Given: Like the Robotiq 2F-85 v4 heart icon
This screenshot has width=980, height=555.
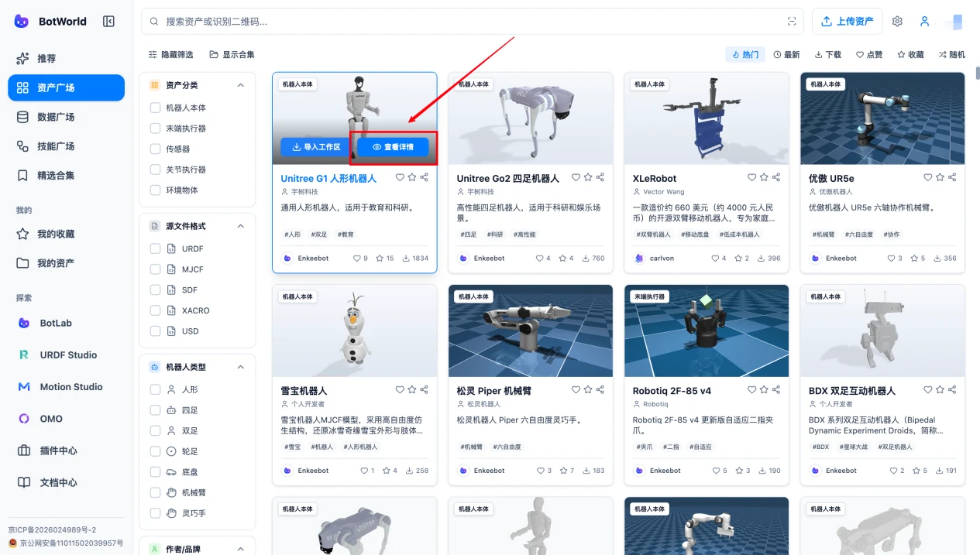Looking at the screenshot, I should click(751, 390).
